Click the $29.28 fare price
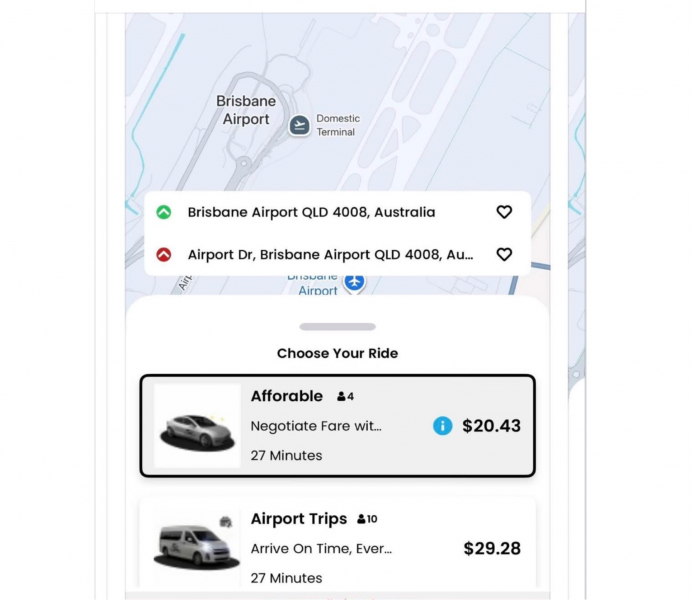Viewport: 692px width, 600px height. pyautogui.click(x=492, y=549)
